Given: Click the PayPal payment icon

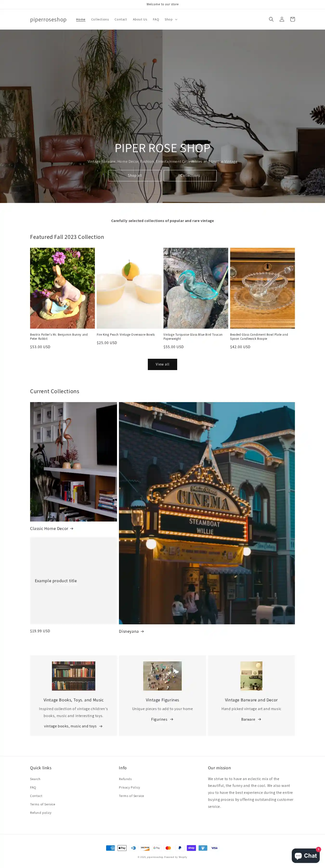Looking at the screenshot, I should pos(180,848).
